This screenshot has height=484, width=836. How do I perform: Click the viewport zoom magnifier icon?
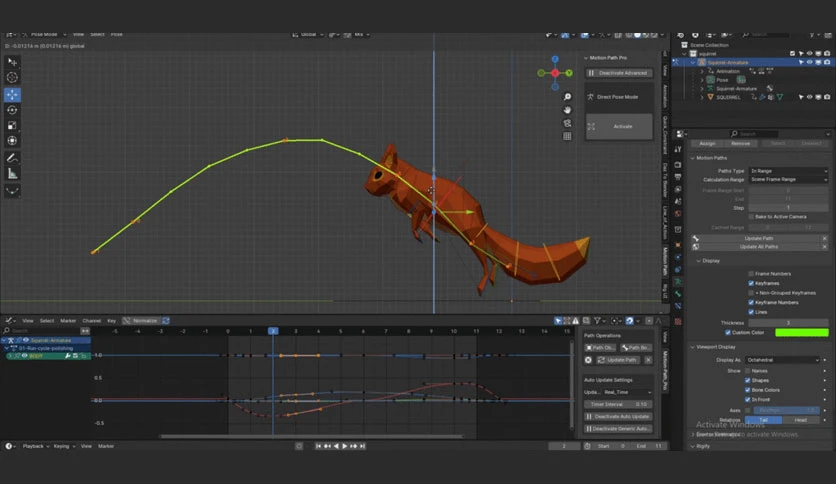click(567, 96)
